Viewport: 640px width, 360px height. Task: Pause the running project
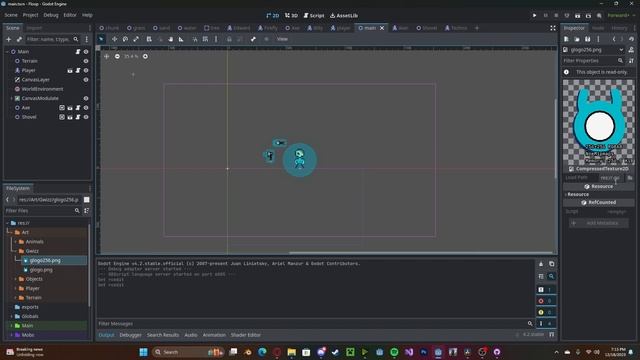(545, 16)
